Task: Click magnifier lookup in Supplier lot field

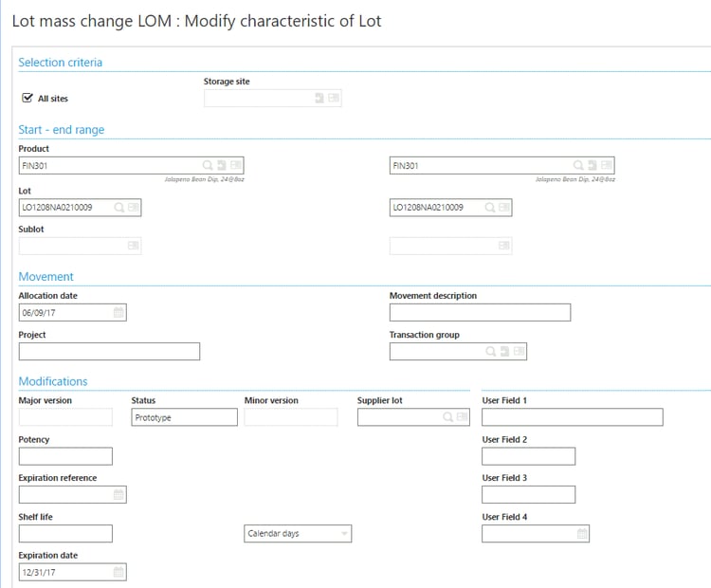Action: (x=447, y=417)
